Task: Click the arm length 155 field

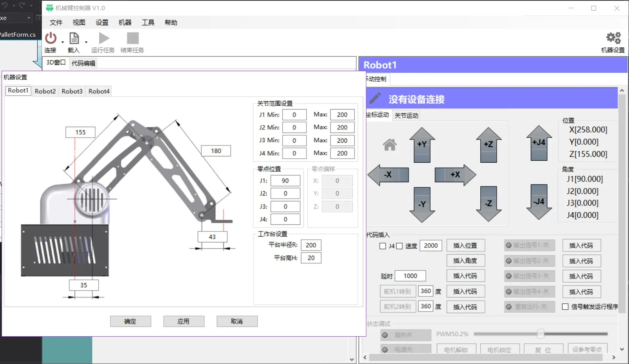Action: (x=80, y=133)
